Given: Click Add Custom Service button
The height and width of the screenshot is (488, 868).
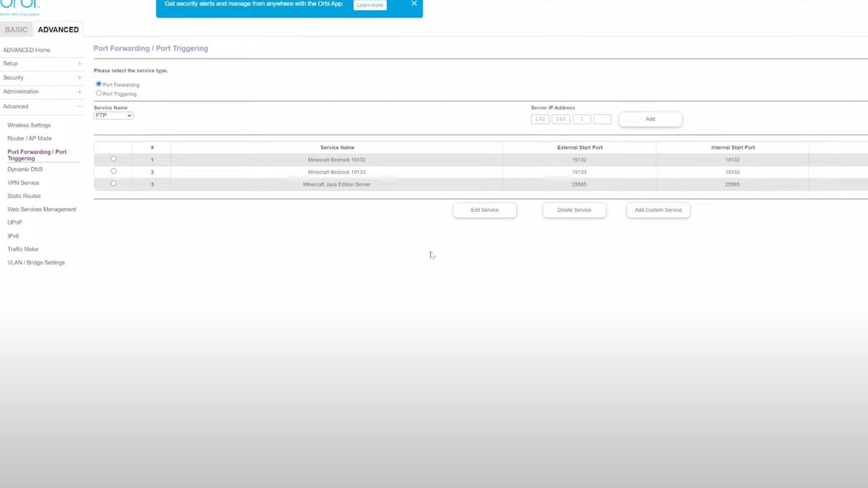Looking at the screenshot, I should 658,210.
